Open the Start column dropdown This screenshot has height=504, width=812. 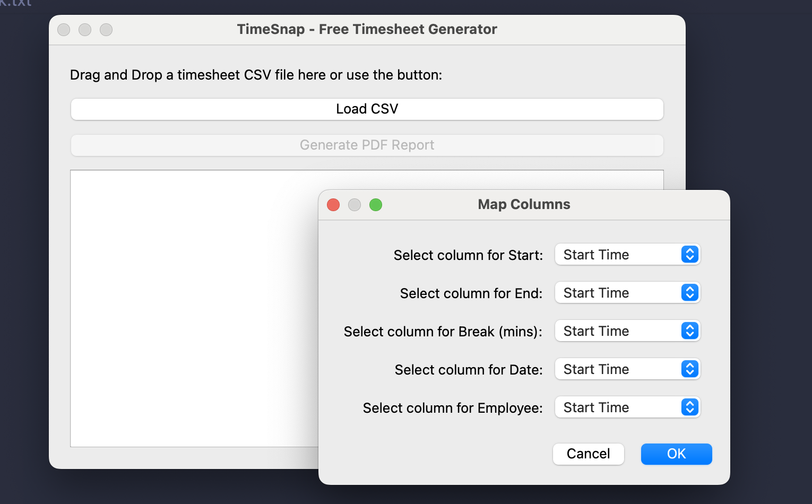tap(627, 255)
